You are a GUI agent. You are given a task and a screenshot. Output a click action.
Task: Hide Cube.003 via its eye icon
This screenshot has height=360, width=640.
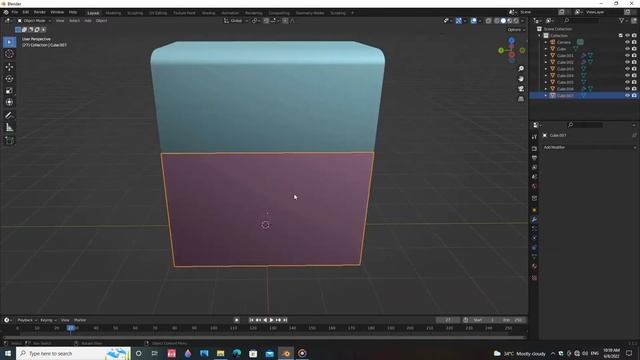627,69
